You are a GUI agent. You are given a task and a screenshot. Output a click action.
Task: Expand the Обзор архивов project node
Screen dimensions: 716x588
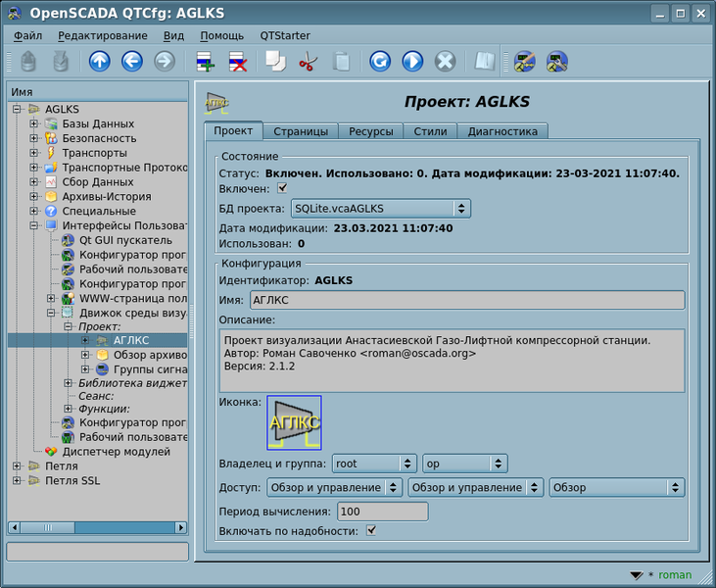(85, 355)
